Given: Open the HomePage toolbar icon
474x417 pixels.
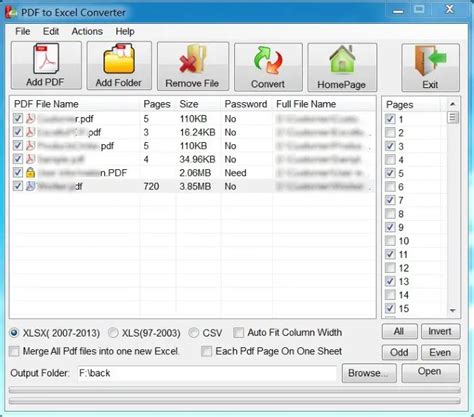Looking at the screenshot, I should pyautogui.click(x=342, y=67).
